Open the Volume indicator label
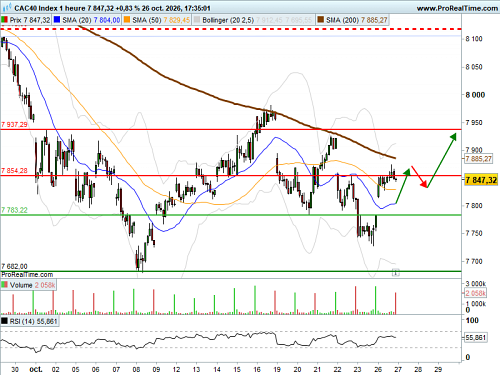 pyautogui.click(x=21, y=285)
